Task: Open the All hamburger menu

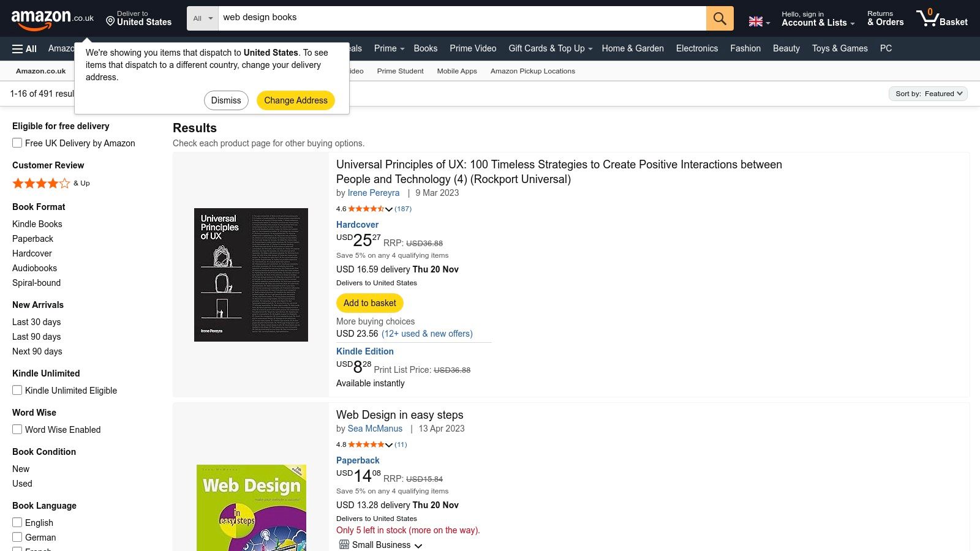Action: [23, 48]
